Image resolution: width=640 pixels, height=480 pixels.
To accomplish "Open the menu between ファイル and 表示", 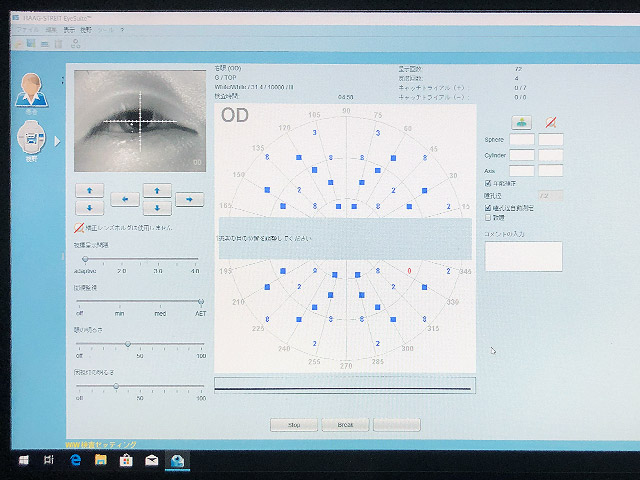I will coord(51,30).
